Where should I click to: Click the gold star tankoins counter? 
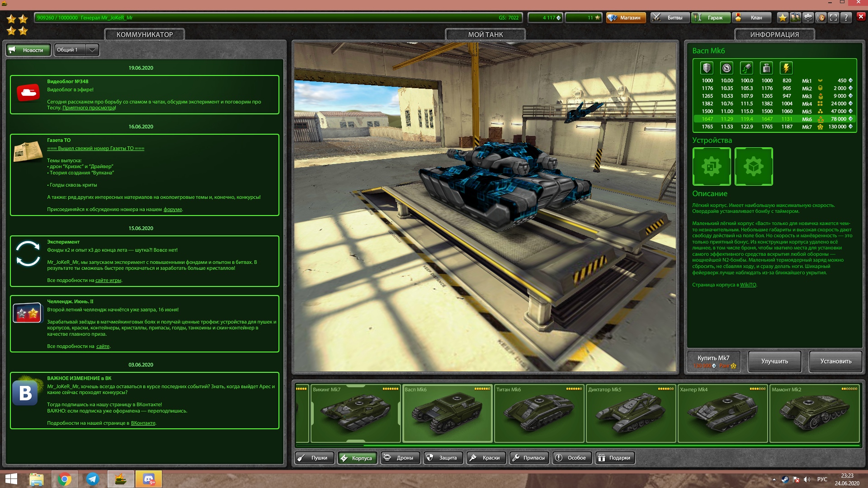tap(583, 18)
